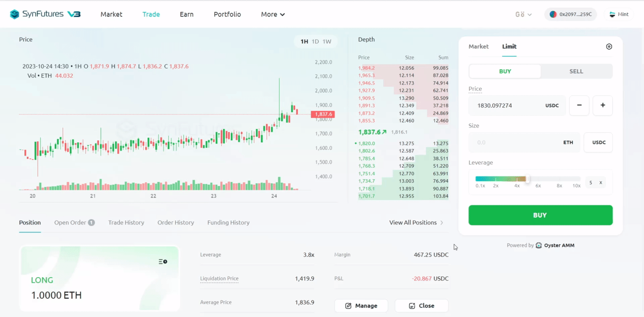644x317 pixels.
Task: Click the 10x leverage mark
Action: tap(577, 186)
